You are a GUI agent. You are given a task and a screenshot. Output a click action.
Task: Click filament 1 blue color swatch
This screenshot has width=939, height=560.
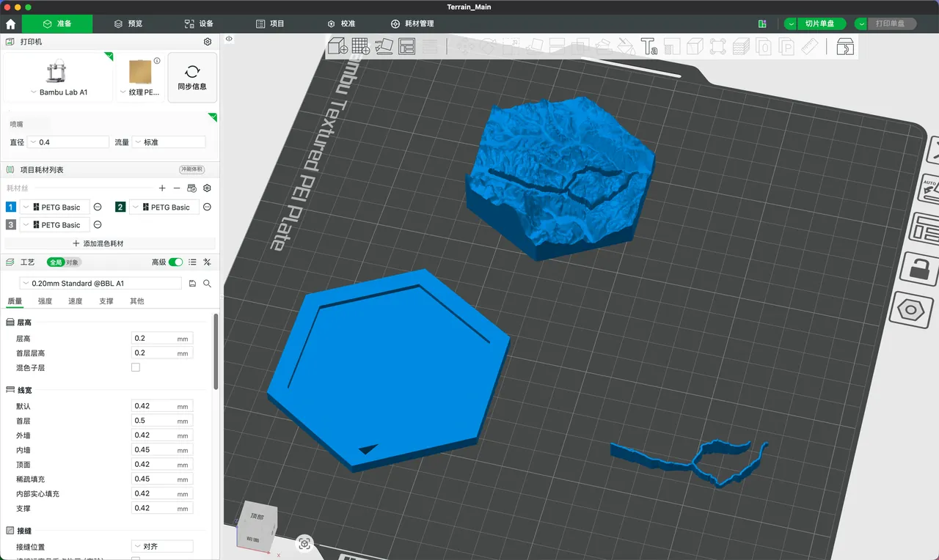pos(10,207)
